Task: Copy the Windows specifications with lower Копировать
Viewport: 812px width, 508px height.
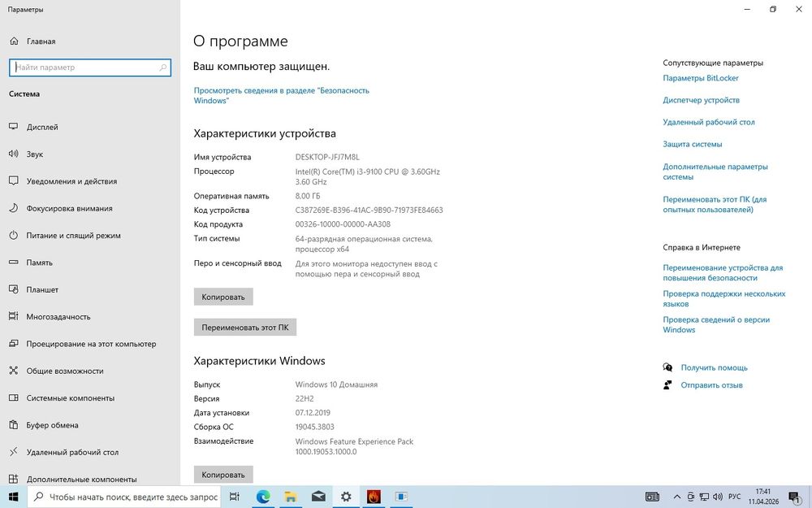Action: [x=223, y=475]
